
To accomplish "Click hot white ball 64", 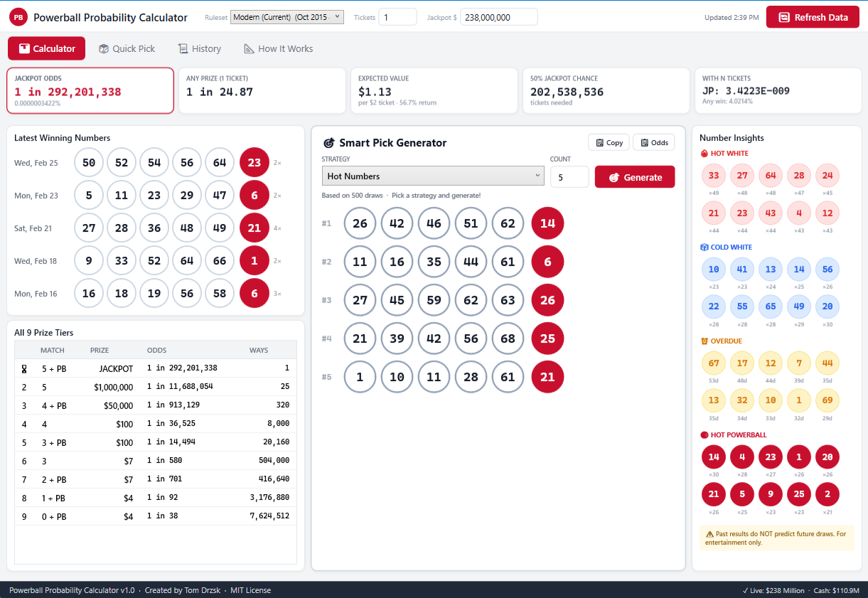I will [x=771, y=176].
